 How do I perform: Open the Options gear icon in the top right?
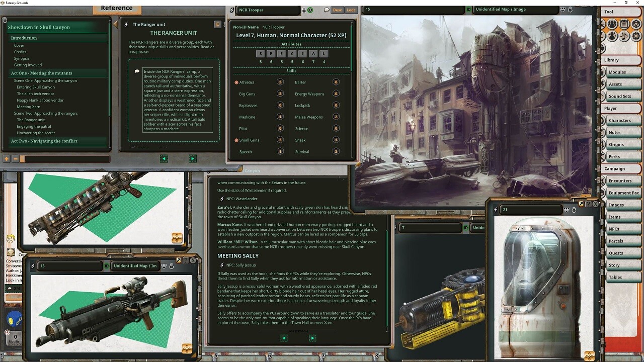click(636, 36)
